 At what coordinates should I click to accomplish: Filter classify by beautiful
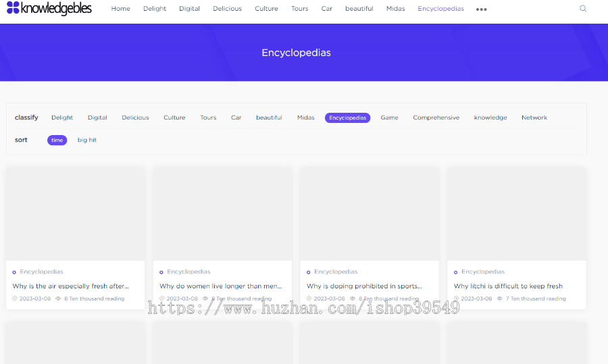(x=269, y=118)
